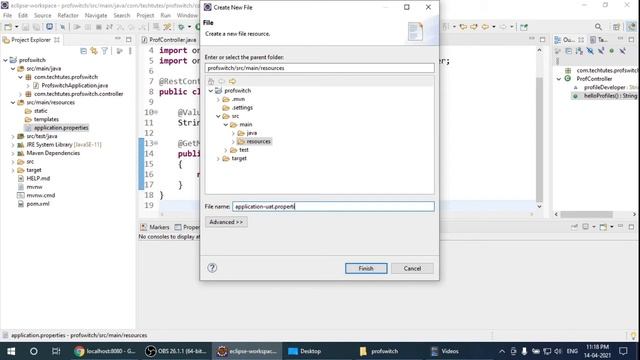640x360 pixels.
Task: Click the Open Perspective toolbar icon
Action: (x=616, y=27)
